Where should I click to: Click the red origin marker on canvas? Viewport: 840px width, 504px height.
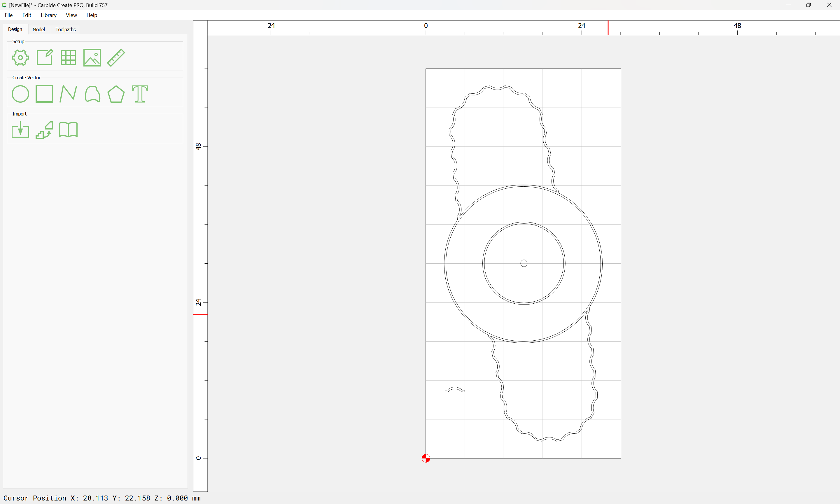(x=426, y=458)
